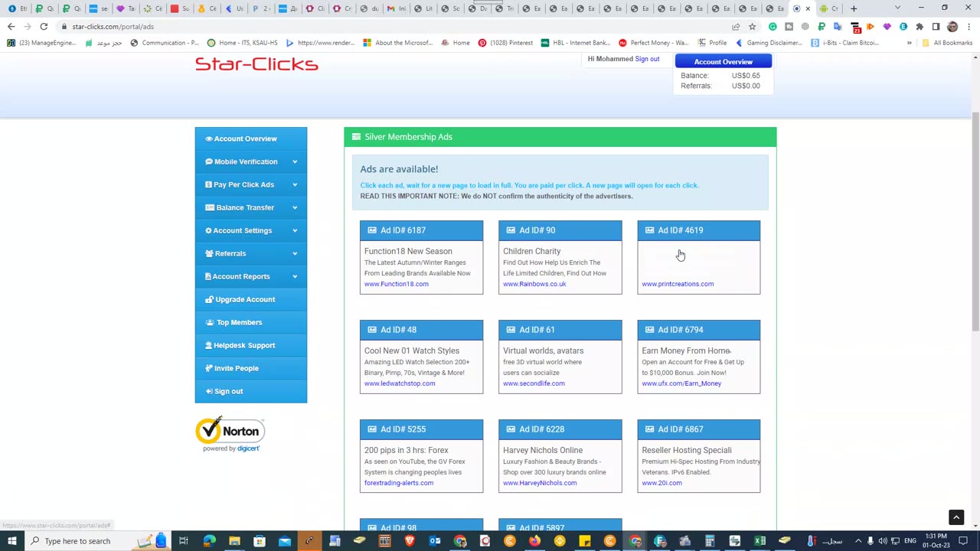The width and height of the screenshot is (980, 551).
Task: Open Helpdesk Support in the sidebar
Action: pos(250,345)
